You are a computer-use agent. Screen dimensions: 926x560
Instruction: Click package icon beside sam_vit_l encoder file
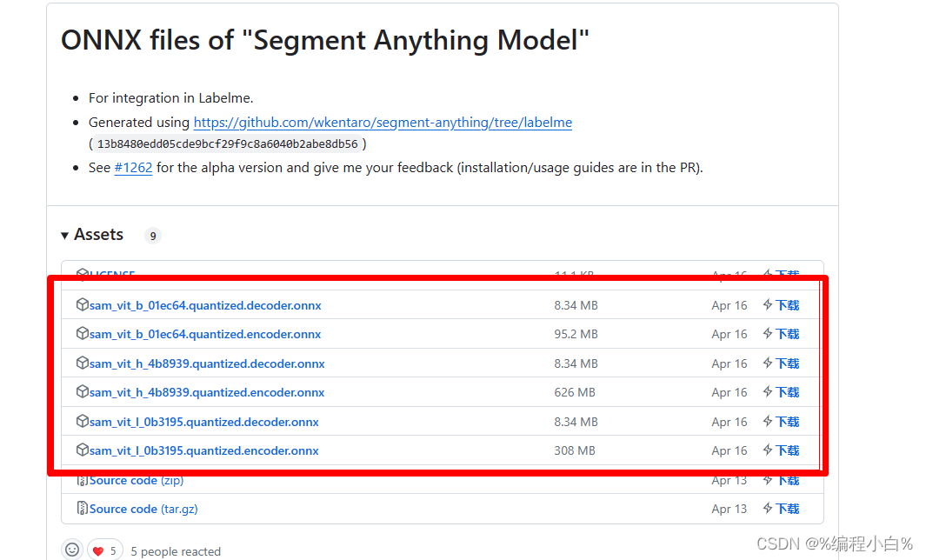[82, 450]
